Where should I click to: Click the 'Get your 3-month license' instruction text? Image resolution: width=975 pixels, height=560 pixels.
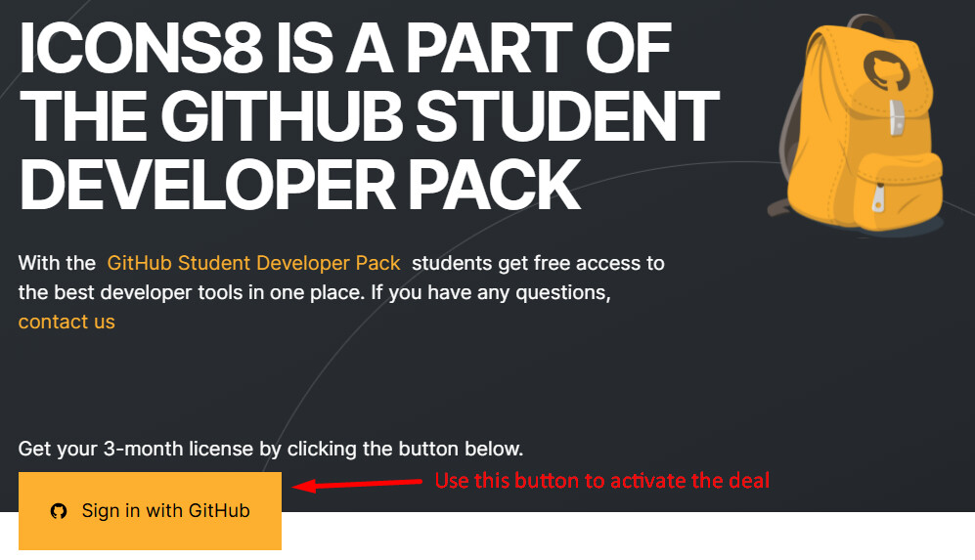271,449
